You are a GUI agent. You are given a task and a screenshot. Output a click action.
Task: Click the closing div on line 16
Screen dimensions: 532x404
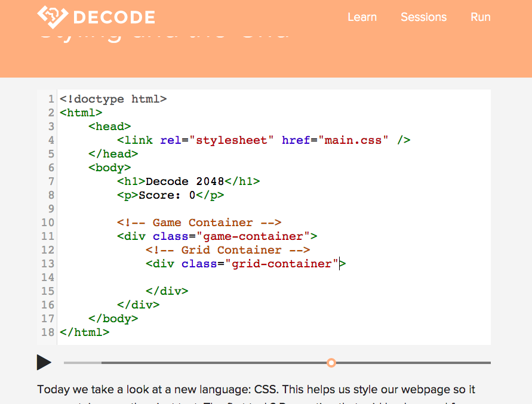[x=138, y=305]
